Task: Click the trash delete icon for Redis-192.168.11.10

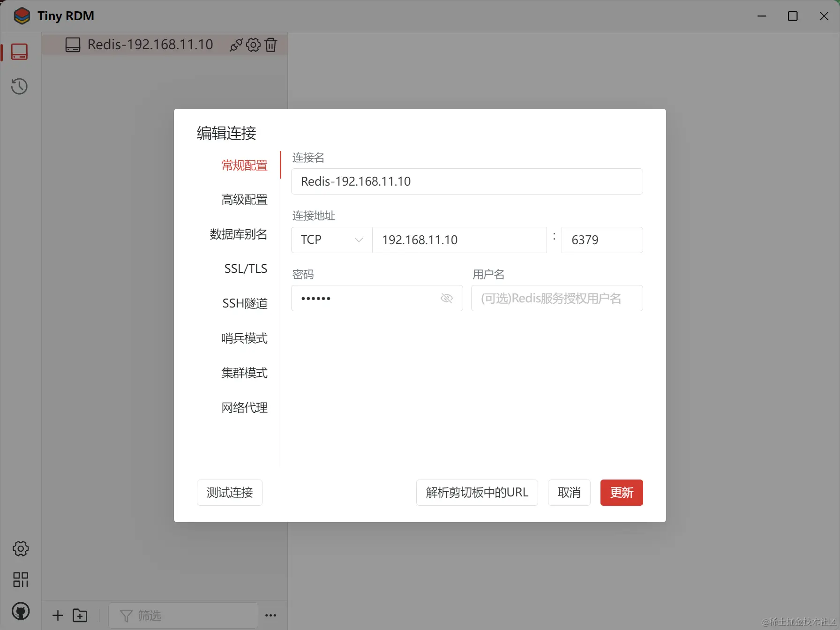Action: 271,45
